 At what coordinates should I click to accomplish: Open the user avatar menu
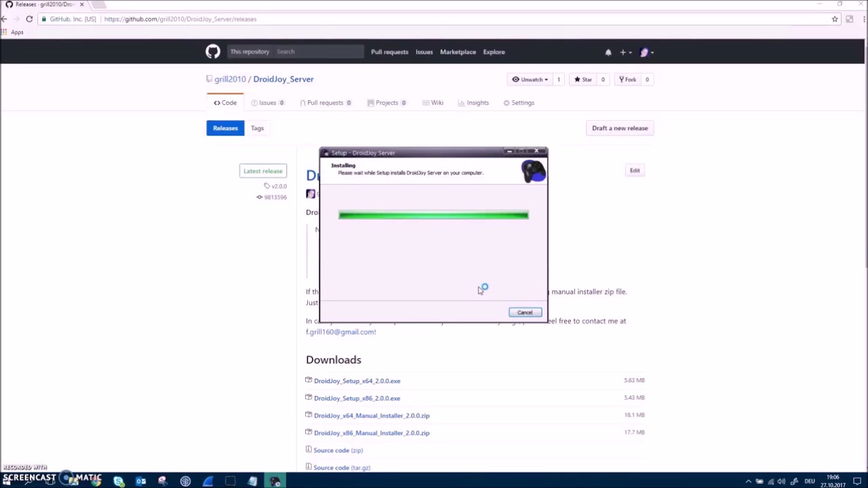tap(646, 52)
